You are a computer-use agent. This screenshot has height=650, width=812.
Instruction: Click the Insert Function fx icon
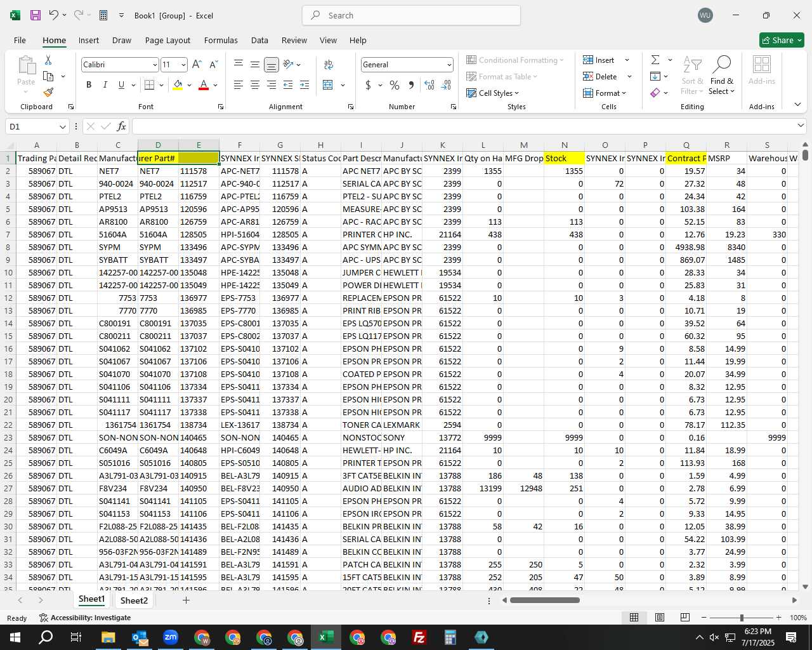tap(121, 126)
